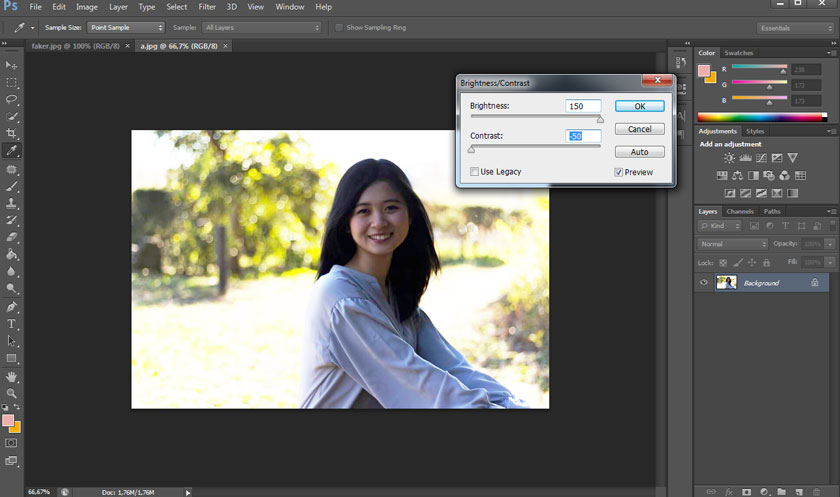The image size is (840, 497).
Task: Expand the Normal blend mode dropdown
Action: coord(733,244)
